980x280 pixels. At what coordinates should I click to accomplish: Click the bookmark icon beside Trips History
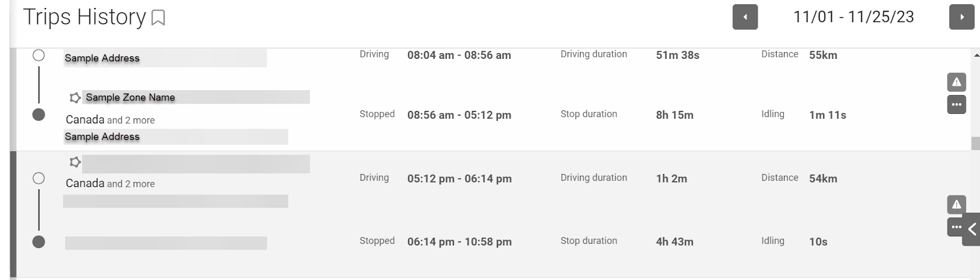[158, 18]
